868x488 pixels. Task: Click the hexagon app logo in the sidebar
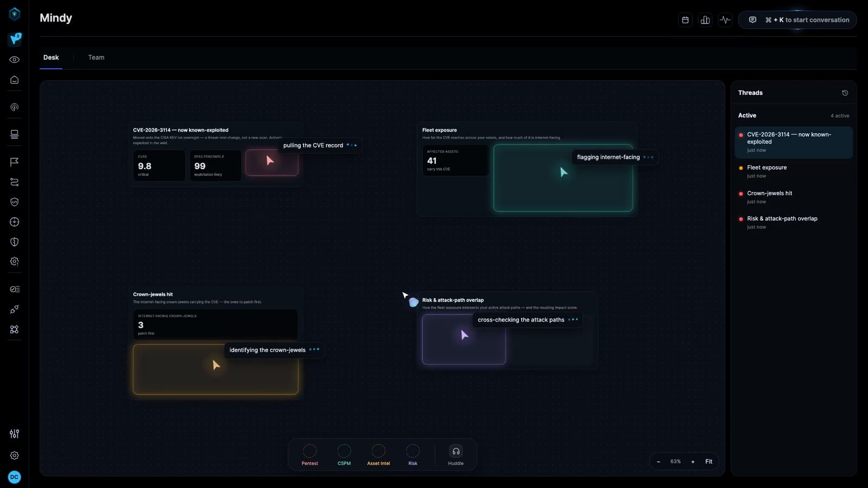tap(15, 14)
